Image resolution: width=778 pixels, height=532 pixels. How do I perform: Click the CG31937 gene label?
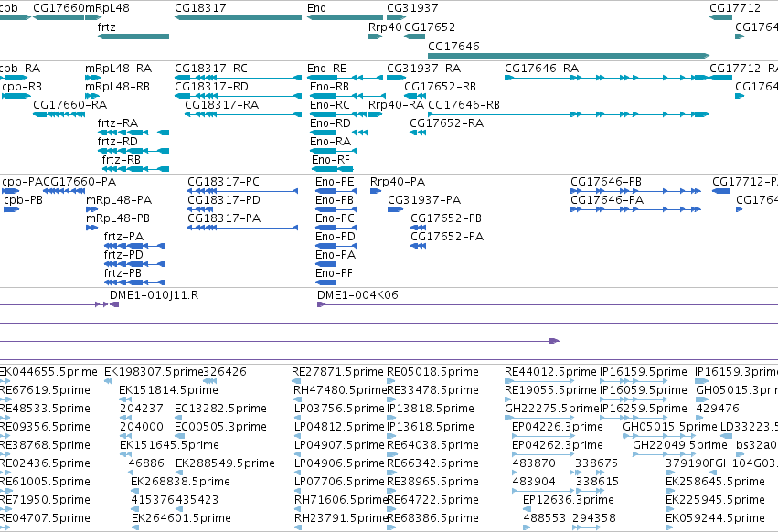click(412, 8)
